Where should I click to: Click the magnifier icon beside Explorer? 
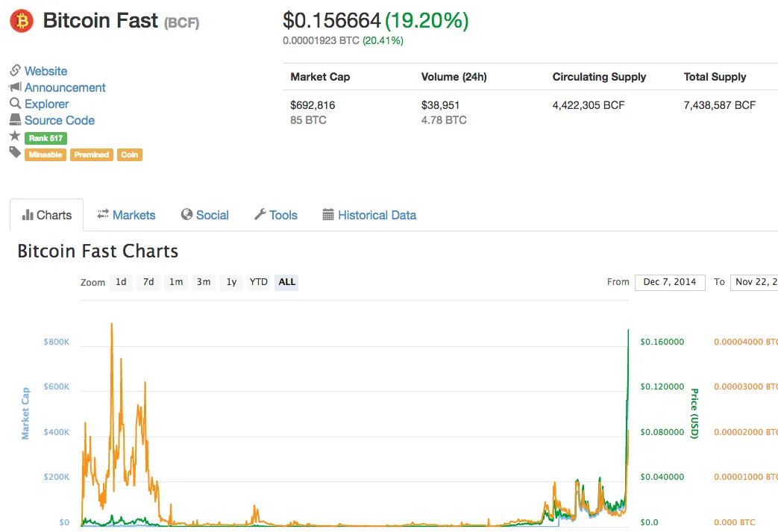pyautogui.click(x=16, y=103)
